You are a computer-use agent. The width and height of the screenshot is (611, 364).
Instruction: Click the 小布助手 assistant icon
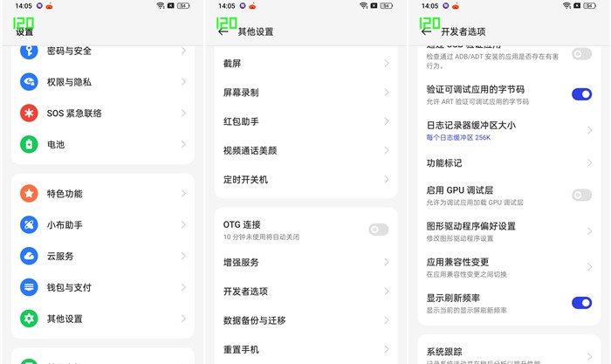[x=30, y=225]
